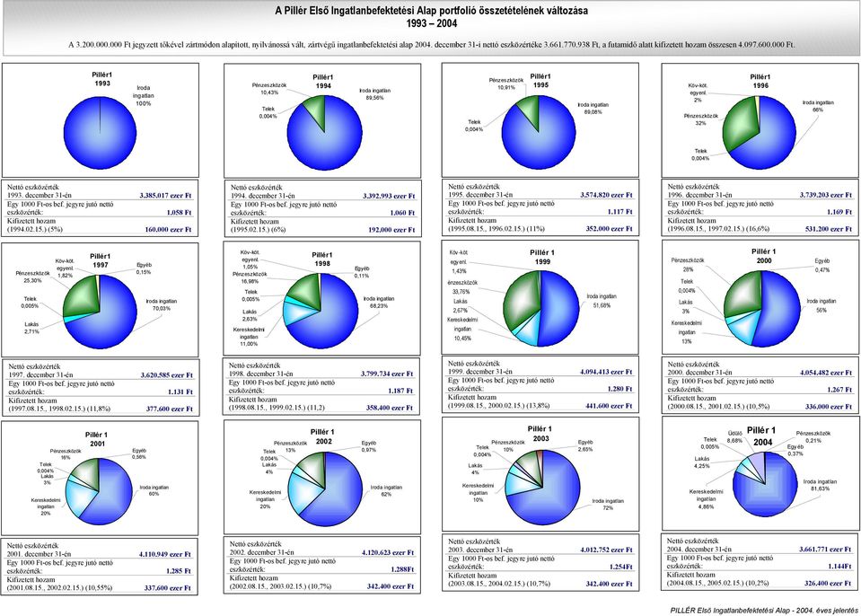This screenshot has height=616, width=861.
Task: Click the value "3.661.771 ezer Ft"
Action: click(825, 549)
